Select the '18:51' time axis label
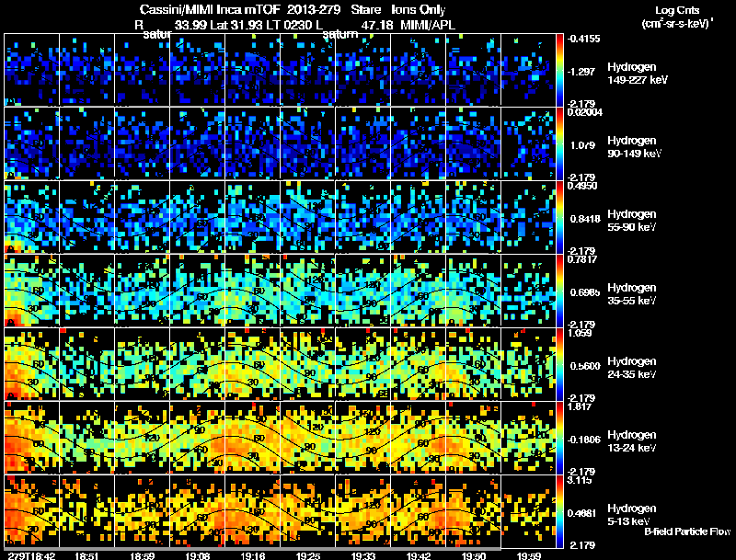Image resolution: width=736 pixels, height=560 pixels. point(86,556)
